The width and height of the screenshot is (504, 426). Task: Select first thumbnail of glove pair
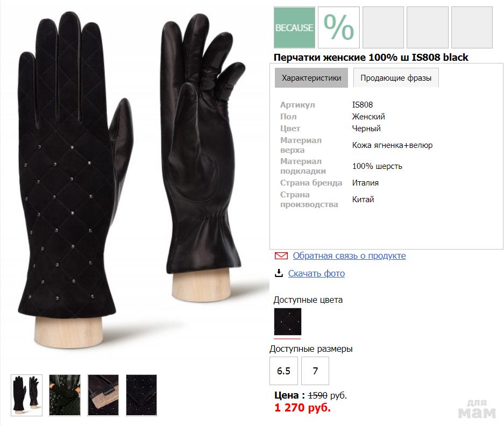point(26,395)
